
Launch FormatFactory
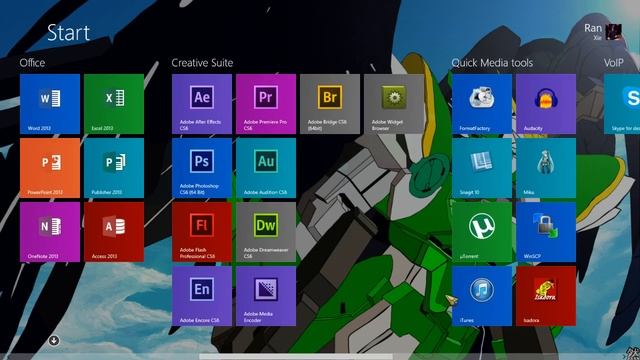tap(482, 104)
